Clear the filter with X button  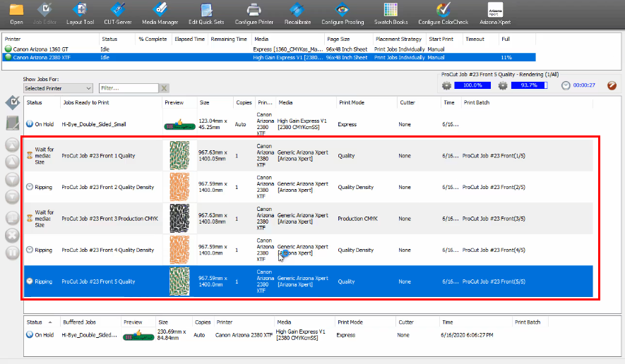coord(164,88)
